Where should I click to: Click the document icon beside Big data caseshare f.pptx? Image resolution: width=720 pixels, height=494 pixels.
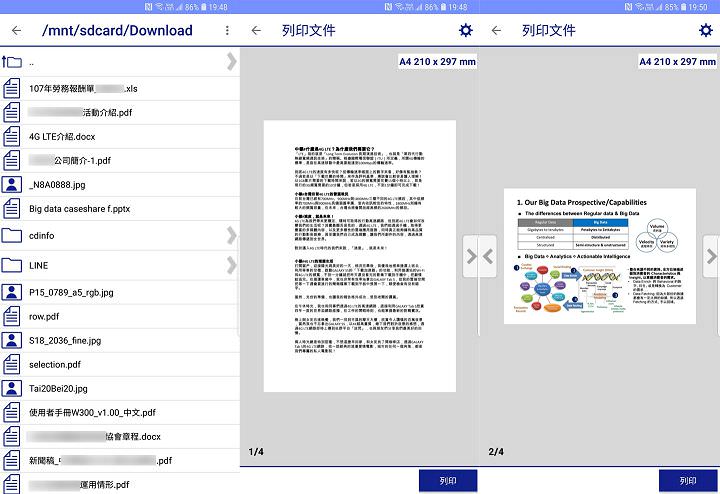coord(11,208)
